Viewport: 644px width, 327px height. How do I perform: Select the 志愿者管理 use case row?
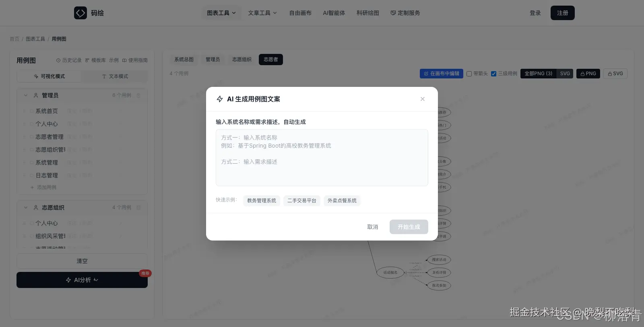tap(82, 137)
